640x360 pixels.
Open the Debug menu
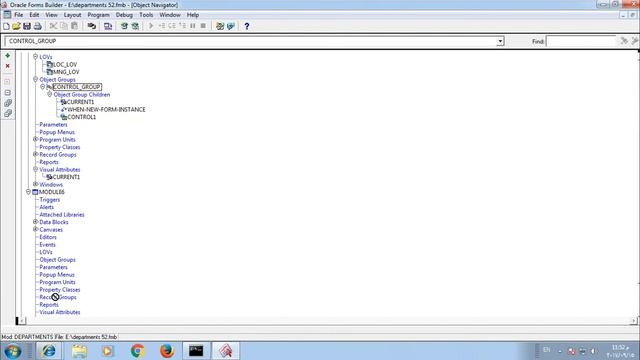pos(124,15)
